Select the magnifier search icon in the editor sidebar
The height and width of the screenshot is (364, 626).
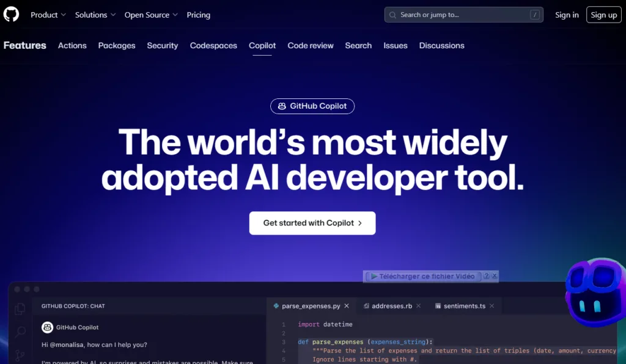coord(20,332)
